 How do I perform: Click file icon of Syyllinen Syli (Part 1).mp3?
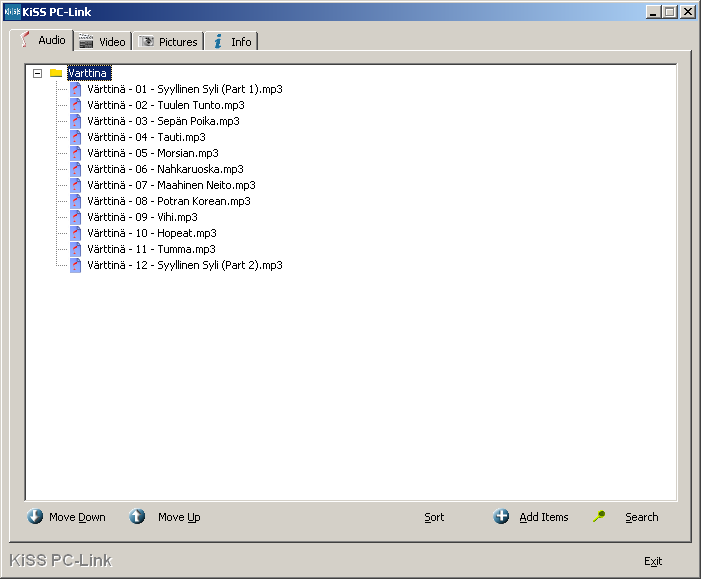[x=76, y=89]
